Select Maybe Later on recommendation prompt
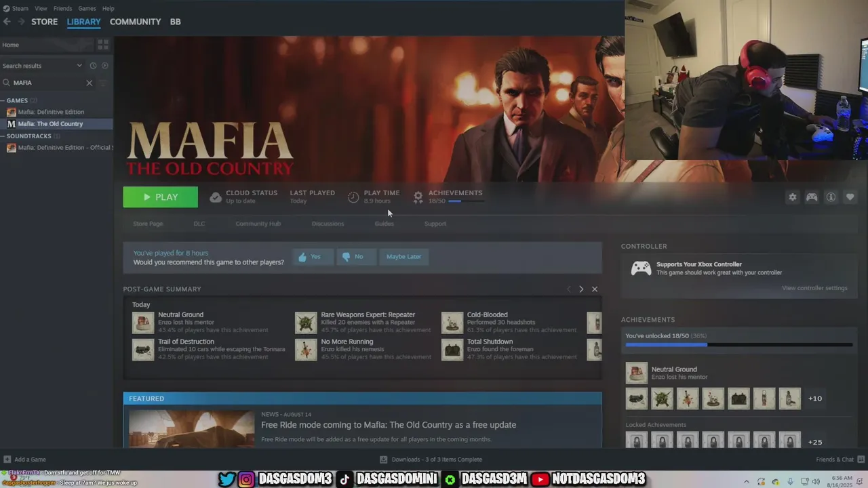Screen dimensions: 868x488 click(404, 257)
